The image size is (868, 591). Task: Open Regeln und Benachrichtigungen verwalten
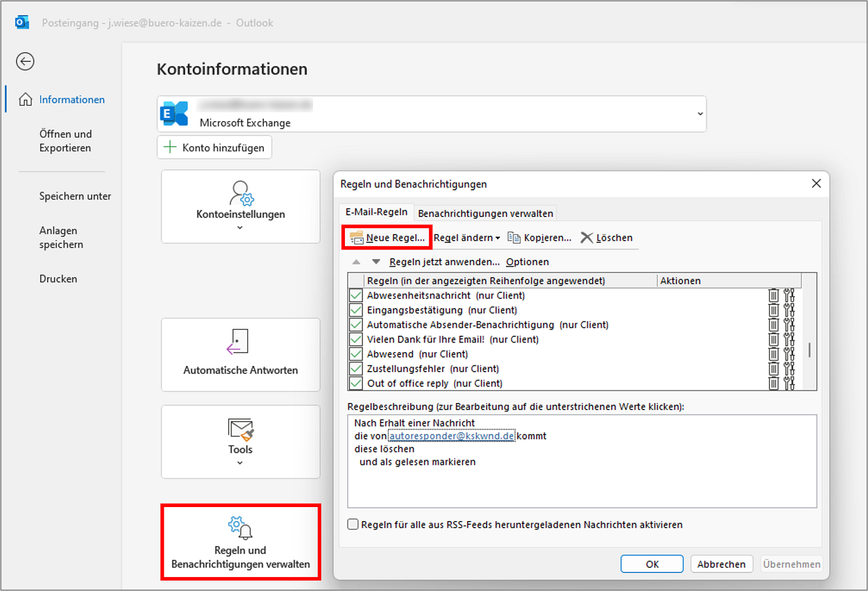(x=240, y=543)
